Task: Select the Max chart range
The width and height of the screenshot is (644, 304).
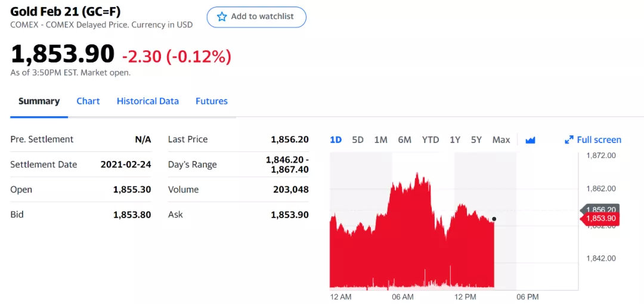Action: [501, 140]
